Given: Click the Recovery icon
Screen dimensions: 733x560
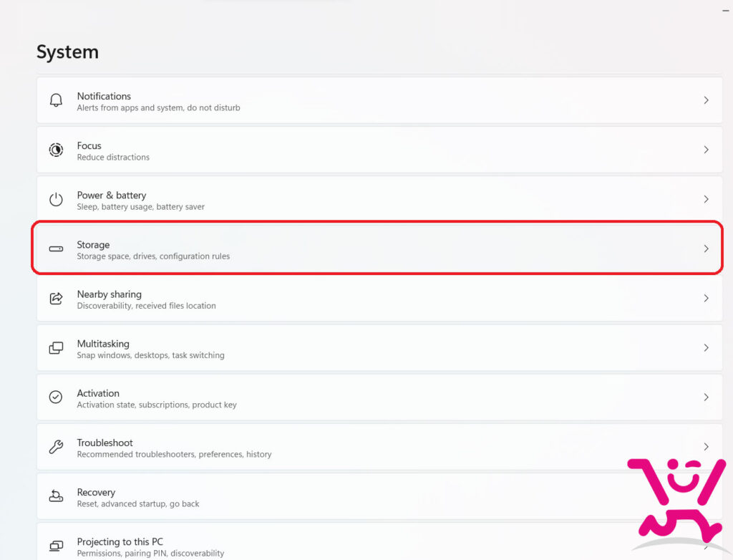Looking at the screenshot, I should 56,496.
